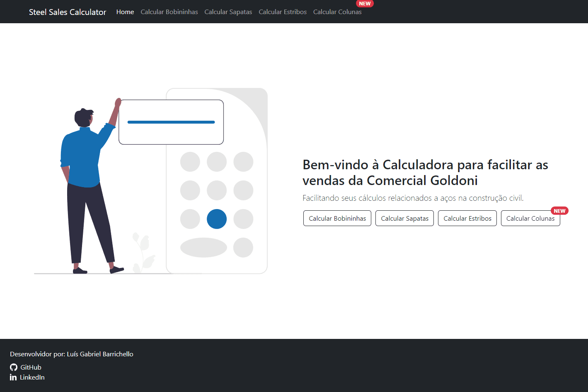588x392 pixels.
Task: Click the wide zero key on the illustrated calculator
Action: [x=203, y=247]
